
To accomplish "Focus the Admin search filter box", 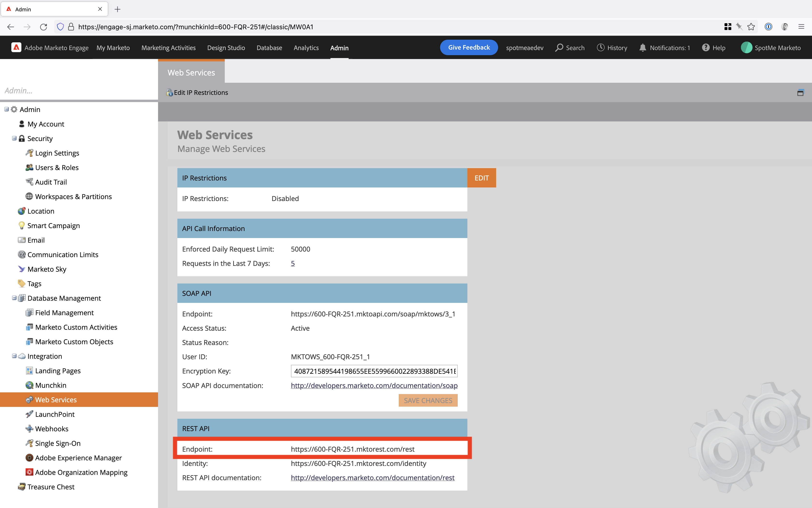I will [79, 90].
